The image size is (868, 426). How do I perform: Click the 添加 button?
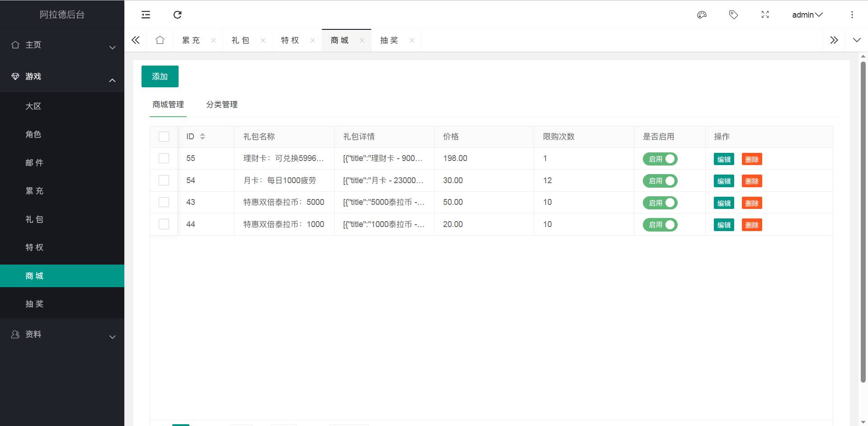point(160,76)
